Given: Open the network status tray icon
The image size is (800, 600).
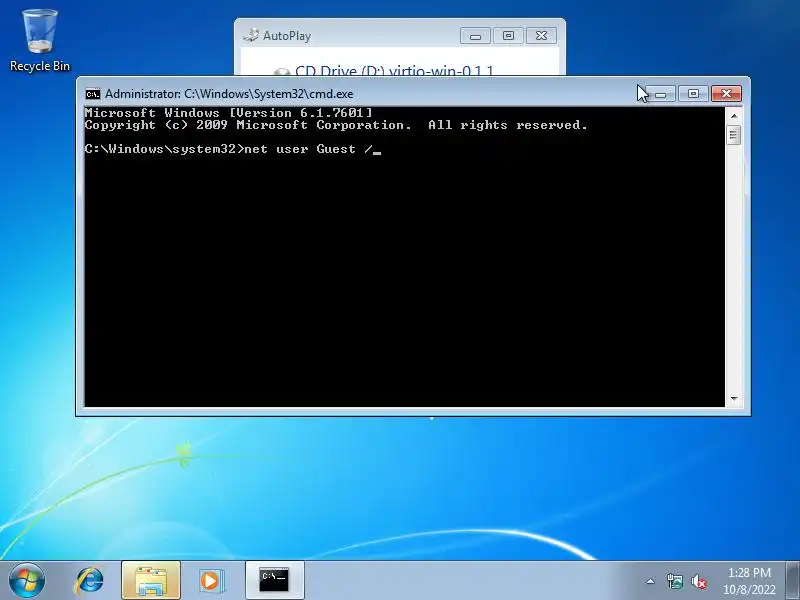Looking at the screenshot, I should (x=675, y=581).
